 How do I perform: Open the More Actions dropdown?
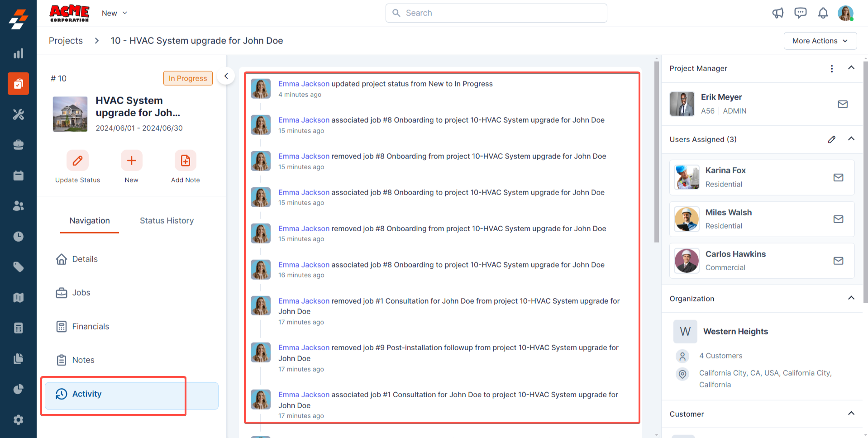coord(820,41)
